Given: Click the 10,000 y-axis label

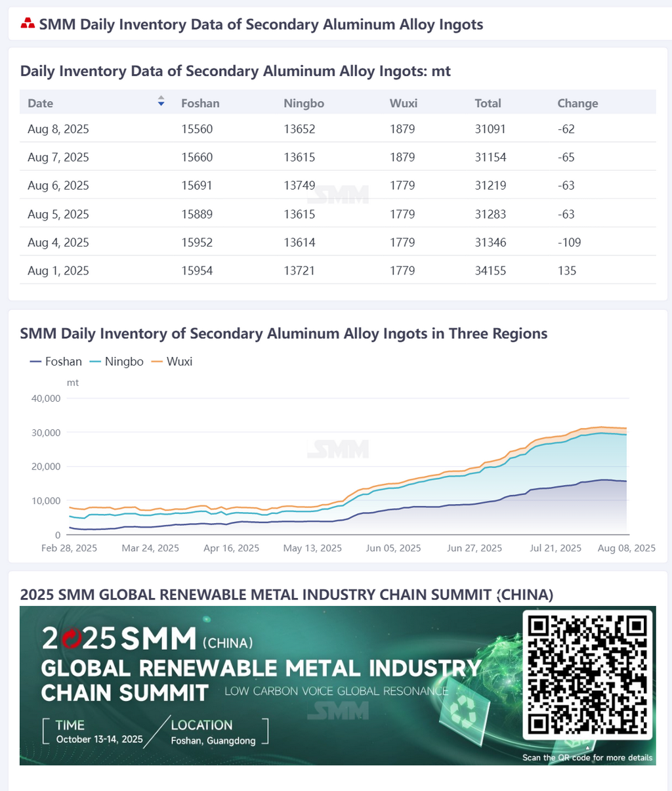Looking at the screenshot, I should [46, 501].
